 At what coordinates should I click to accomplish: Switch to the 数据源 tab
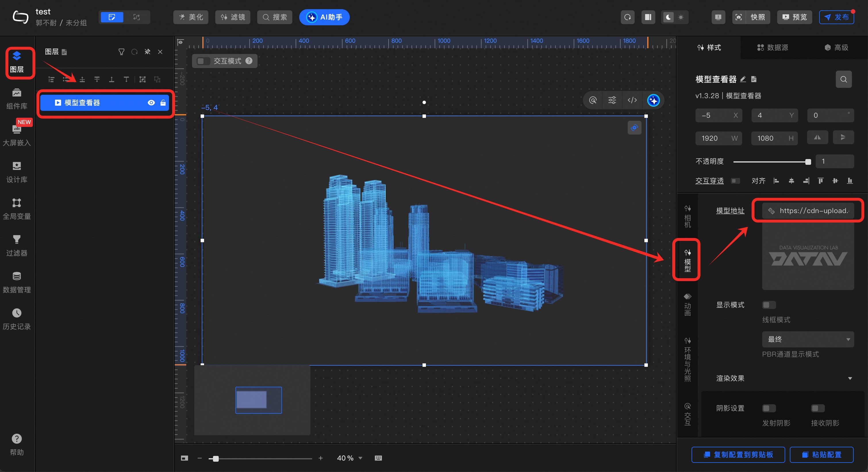tap(773, 47)
